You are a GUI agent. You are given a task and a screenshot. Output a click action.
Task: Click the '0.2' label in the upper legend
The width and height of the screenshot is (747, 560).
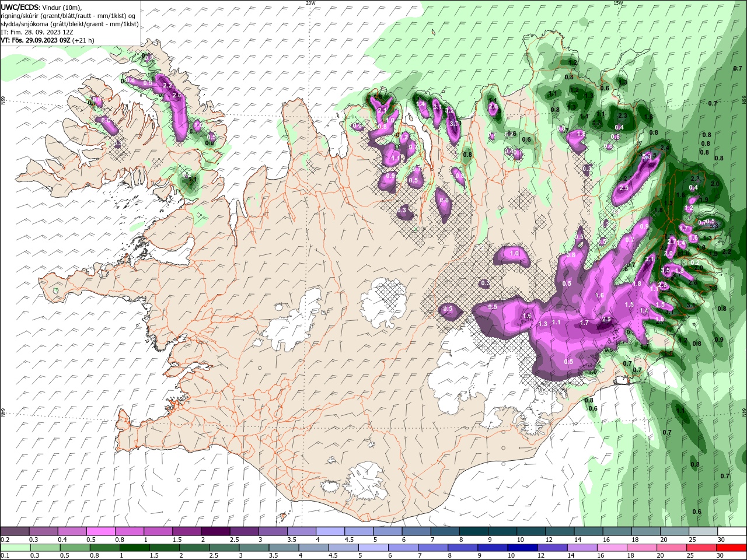5,540
